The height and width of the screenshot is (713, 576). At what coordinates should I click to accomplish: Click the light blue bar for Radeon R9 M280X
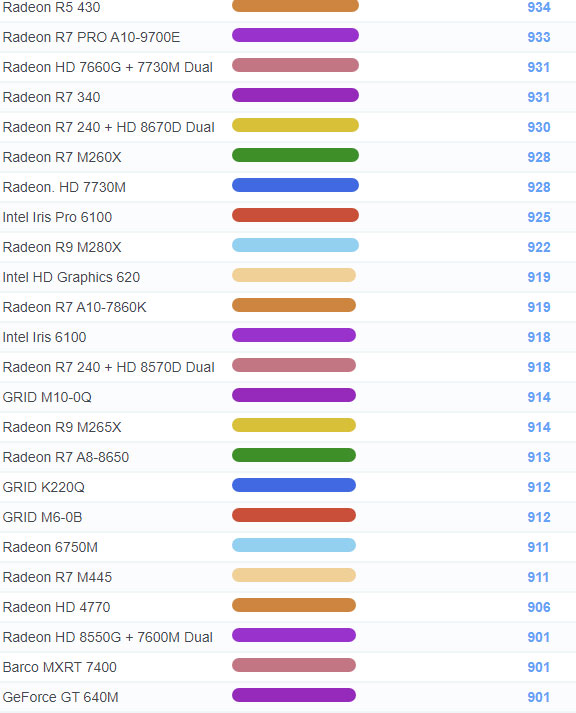(296, 245)
